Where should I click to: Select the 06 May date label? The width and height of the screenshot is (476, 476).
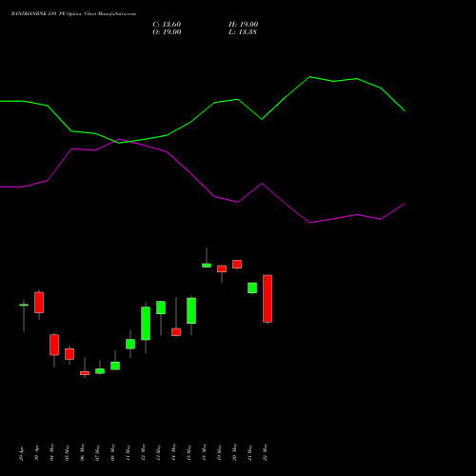click(82, 452)
